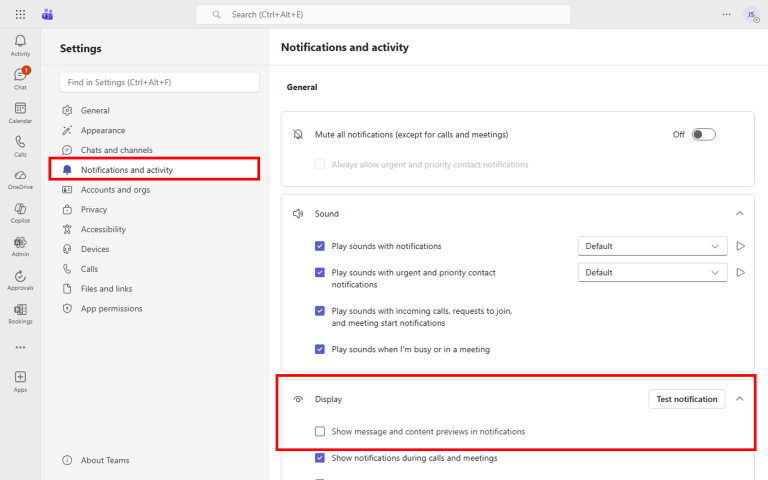
Task: Go to Calendar in the sidebar
Action: pyautogui.click(x=20, y=111)
